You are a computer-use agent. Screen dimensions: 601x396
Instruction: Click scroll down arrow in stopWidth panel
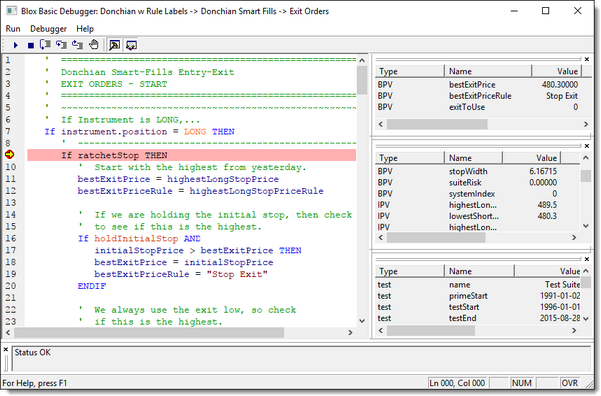pyautogui.click(x=586, y=226)
